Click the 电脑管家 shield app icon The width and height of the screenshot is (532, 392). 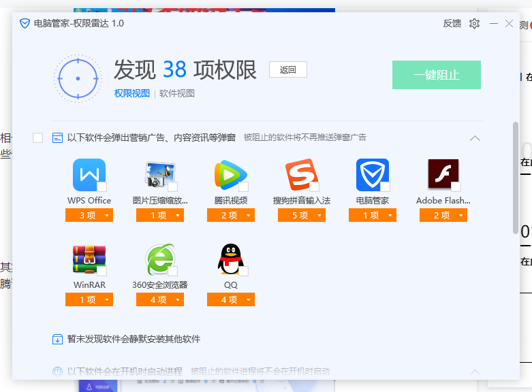click(372, 175)
